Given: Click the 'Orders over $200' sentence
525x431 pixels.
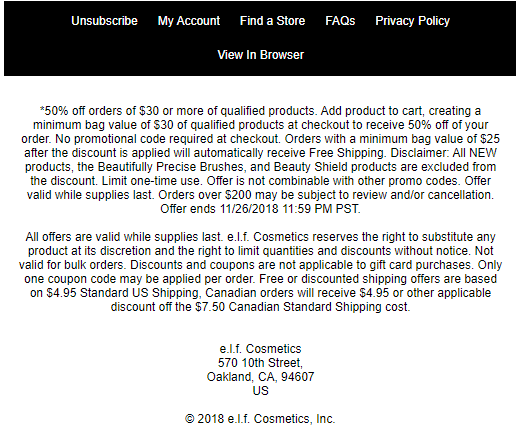Looking at the screenshot, I should (x=326, y=195).
